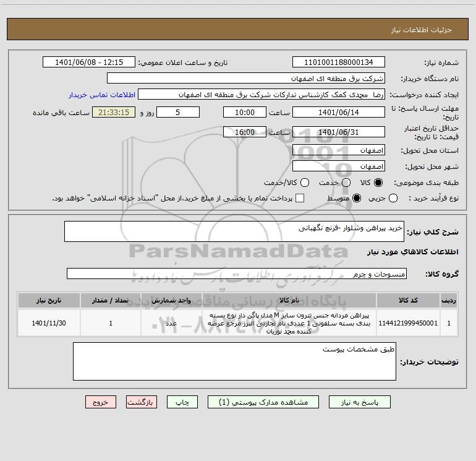This screenshot has height=461, width=476.
Task: Click the buyer name field شرکت برق منطقه ای اصفهان
Action: (246, 78)
